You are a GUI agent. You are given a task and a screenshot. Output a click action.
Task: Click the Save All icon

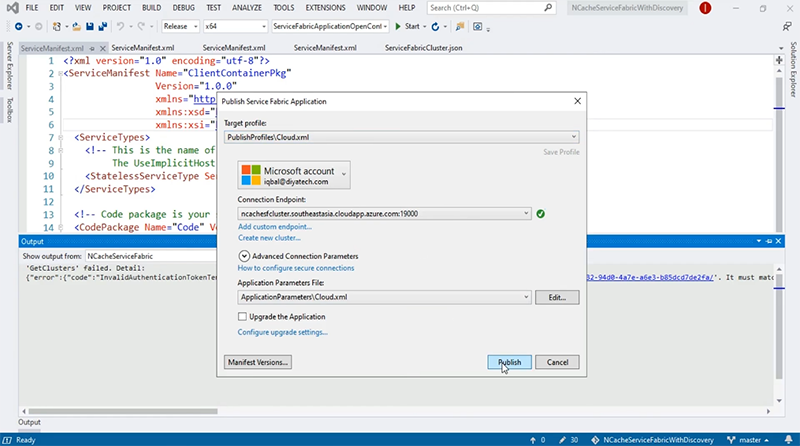[x=103, y=27]
